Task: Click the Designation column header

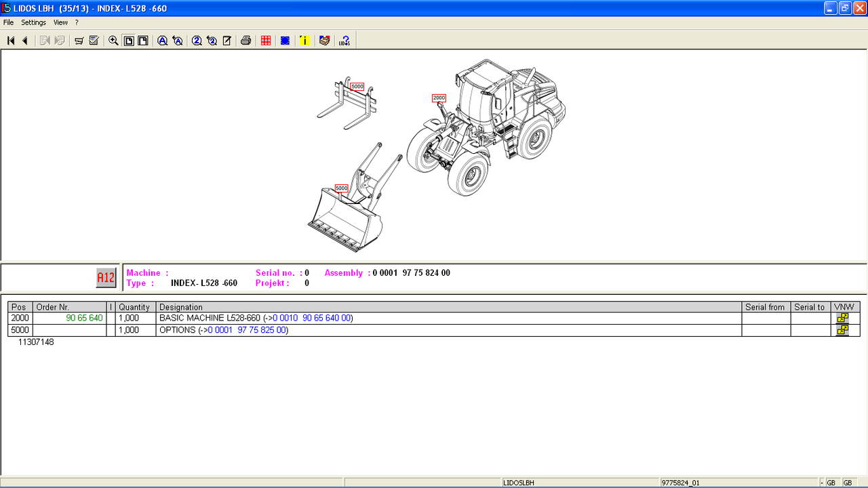Action: 449,307
